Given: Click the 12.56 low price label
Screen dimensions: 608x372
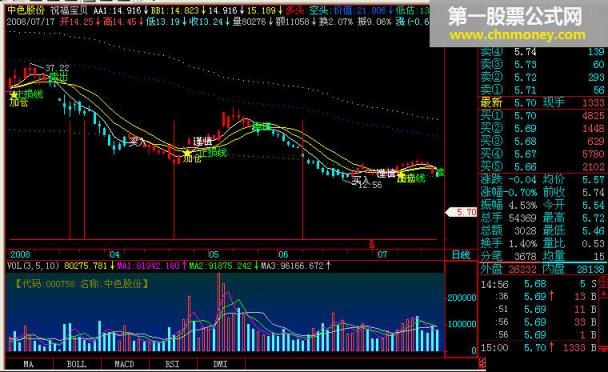Looking at the screenshot, I should coord(370,185).
